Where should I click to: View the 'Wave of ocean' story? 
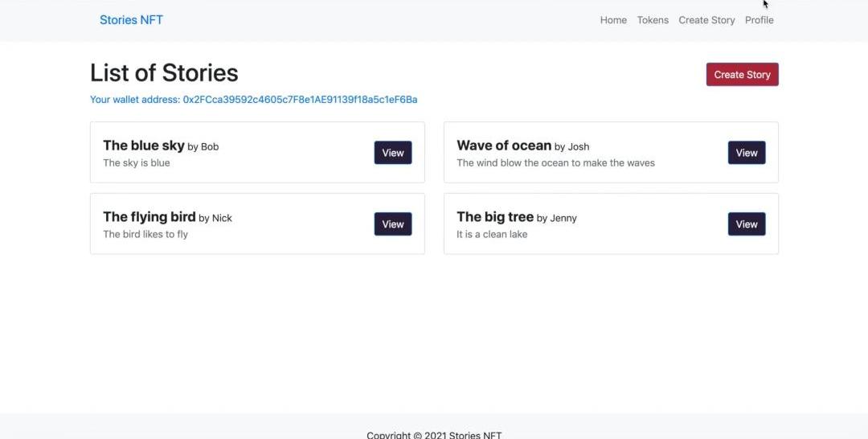[x=746, y=153]
